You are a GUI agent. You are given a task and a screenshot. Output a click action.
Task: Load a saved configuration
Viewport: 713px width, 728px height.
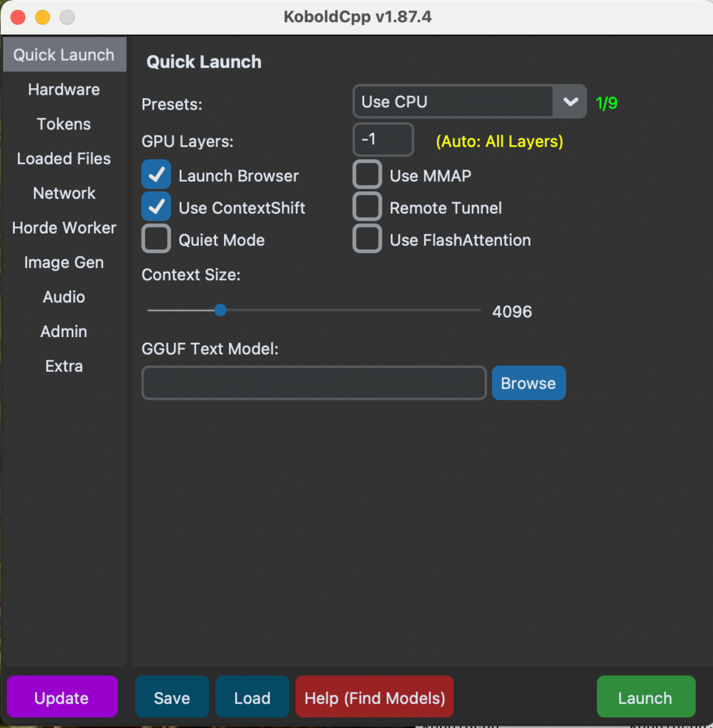pos(252,697)
